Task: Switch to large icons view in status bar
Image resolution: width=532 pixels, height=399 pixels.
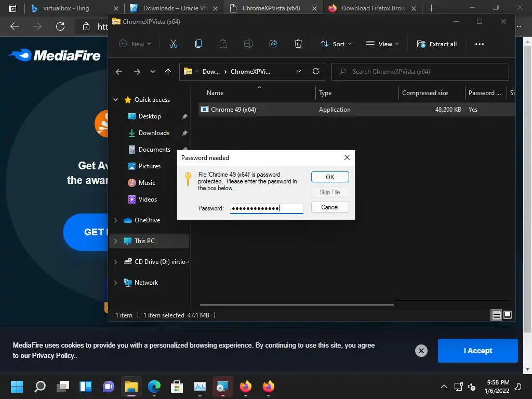Action: (x=508, y=315)
